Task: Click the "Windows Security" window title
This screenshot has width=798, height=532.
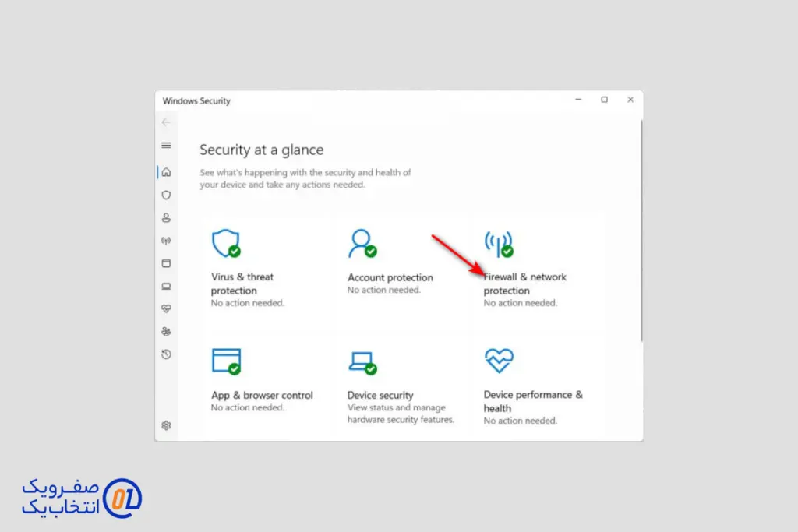Action: pyautogui.click(x=196, y=100)
